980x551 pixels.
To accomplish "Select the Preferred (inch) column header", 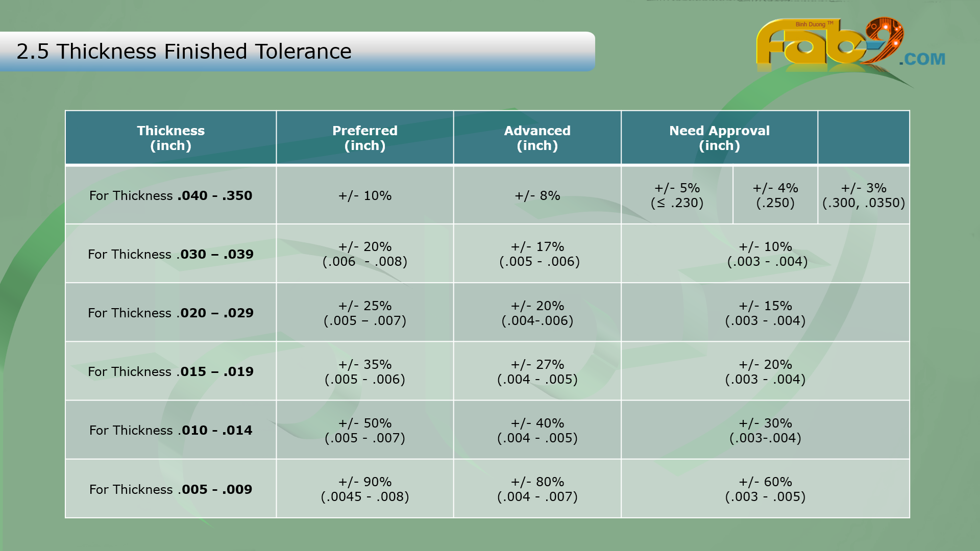I will pos(364,138).
